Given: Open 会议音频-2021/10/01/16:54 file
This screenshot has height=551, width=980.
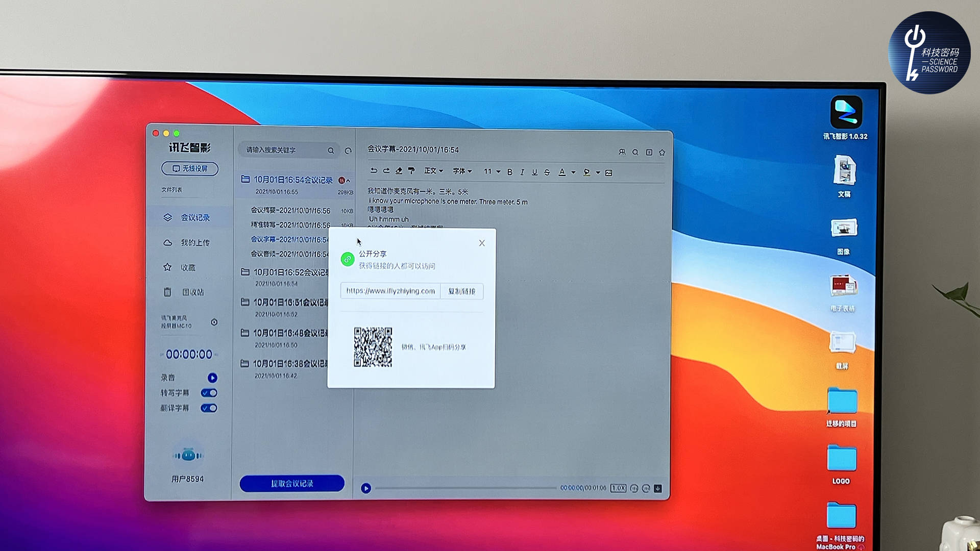Looking at the screenshot, I should point(289,254).
